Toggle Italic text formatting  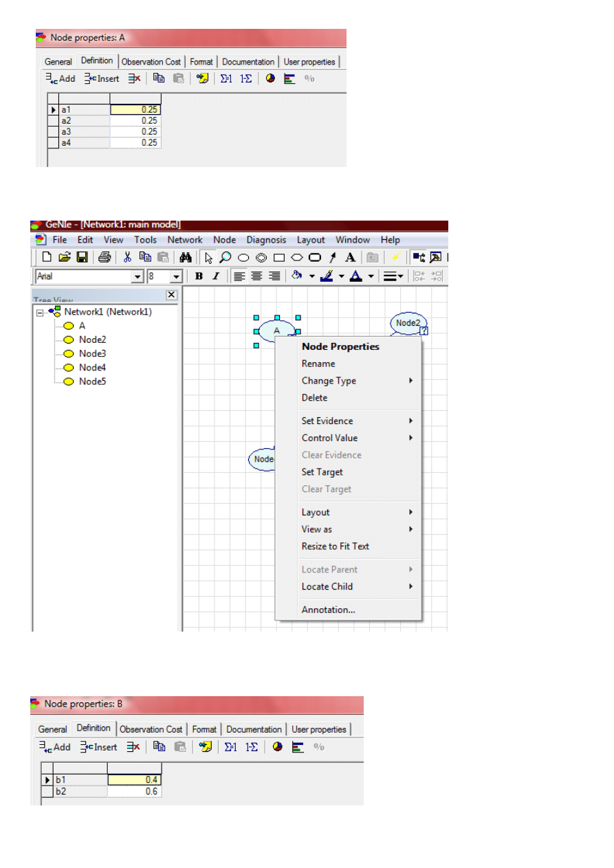pos(215,276)
